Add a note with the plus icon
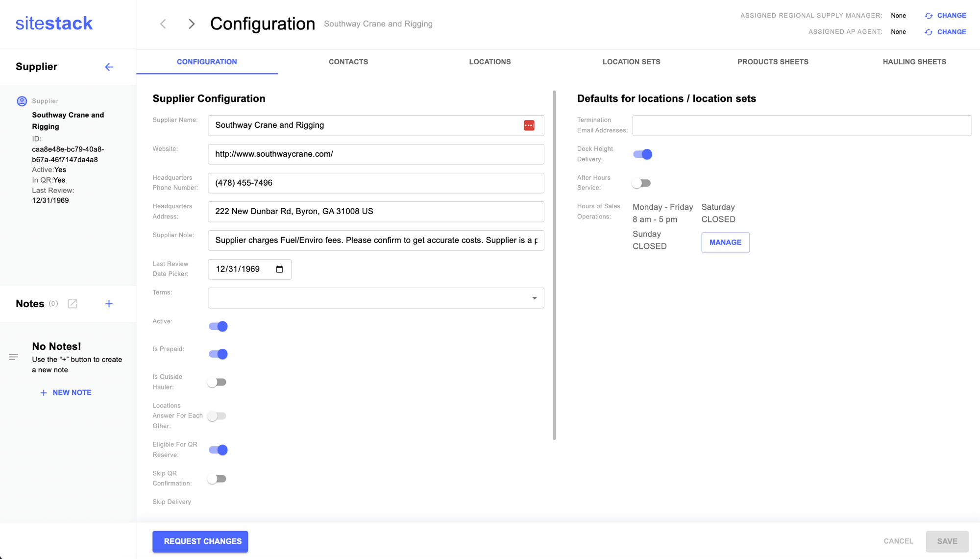Image resolution: width=980 pixels, height=559 pixels. coord(109,304)
